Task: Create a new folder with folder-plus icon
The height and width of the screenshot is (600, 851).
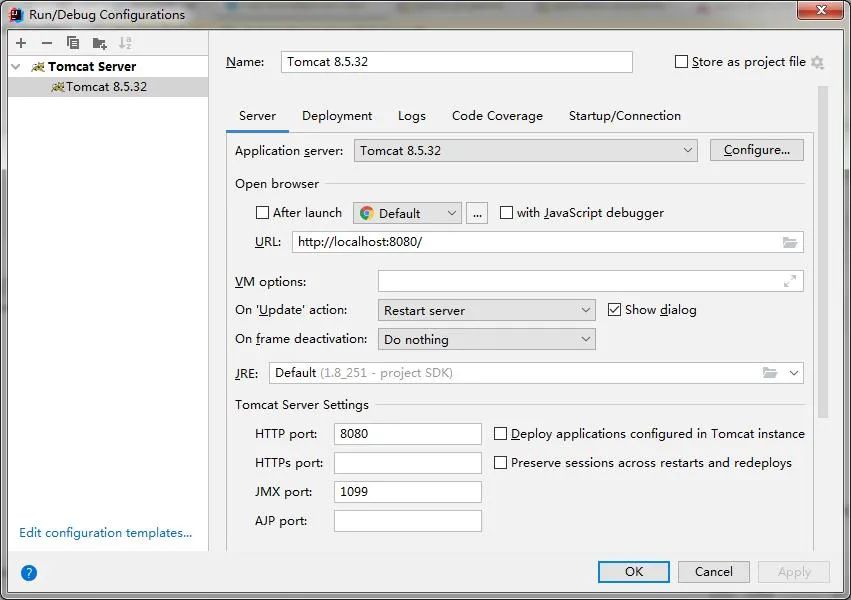Action: pos(99,43)
